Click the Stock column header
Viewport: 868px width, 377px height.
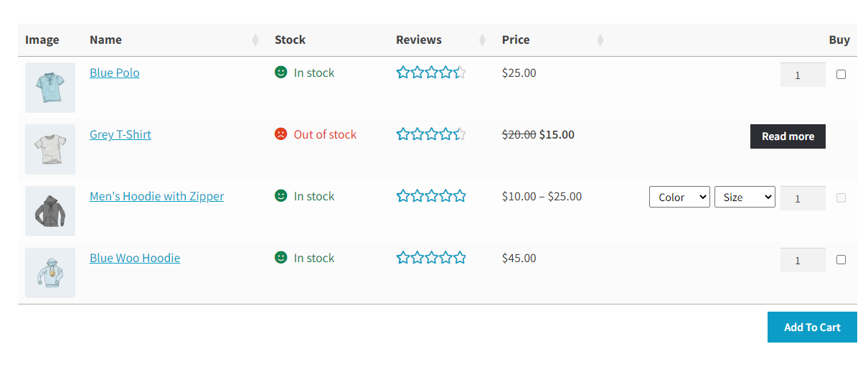(x=290, y=40)
